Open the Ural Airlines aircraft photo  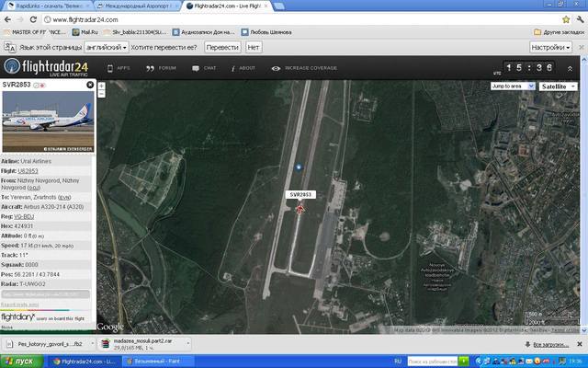coord(48,121)
